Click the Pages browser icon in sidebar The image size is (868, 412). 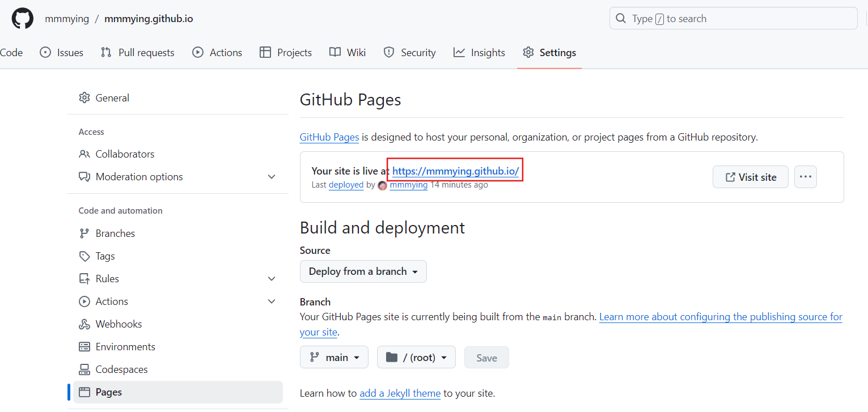[x=84, y=392]
